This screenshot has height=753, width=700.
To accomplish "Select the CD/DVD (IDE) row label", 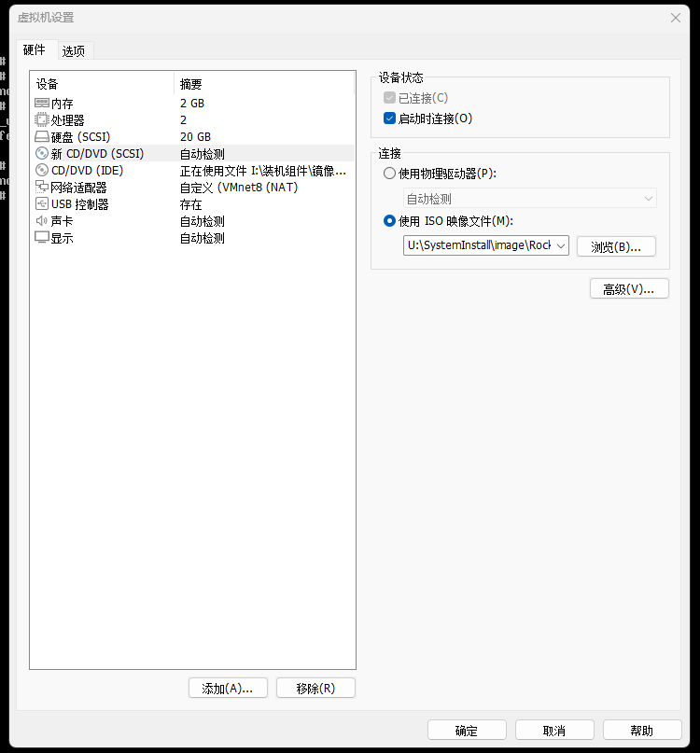I will click(88, 171).
